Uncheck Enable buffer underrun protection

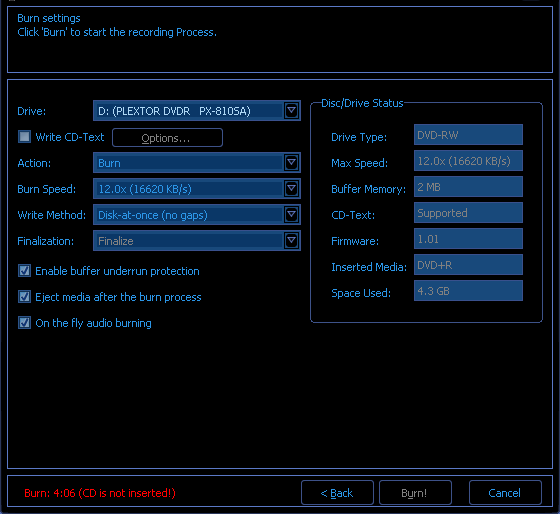point(24,271)
